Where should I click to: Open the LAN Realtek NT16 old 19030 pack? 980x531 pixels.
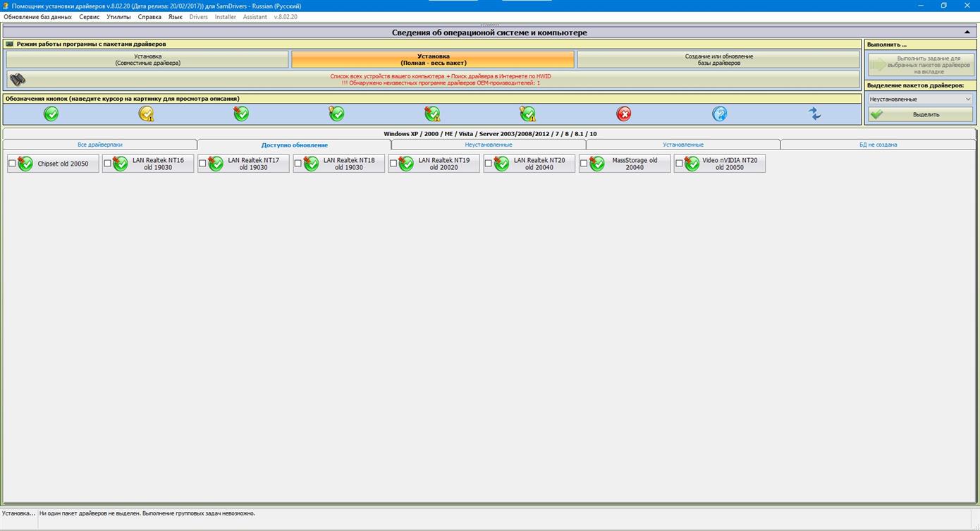(148, 164)
